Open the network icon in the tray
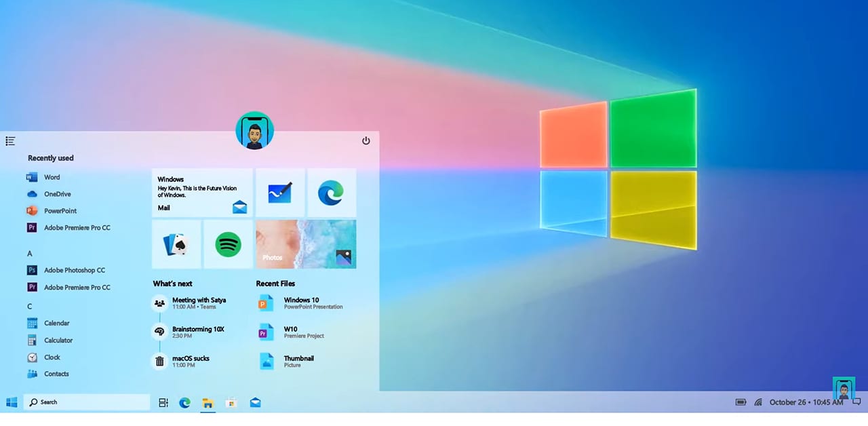Viewport: 868px width, 426px height. pyautogui.click(x=758, y=402)
